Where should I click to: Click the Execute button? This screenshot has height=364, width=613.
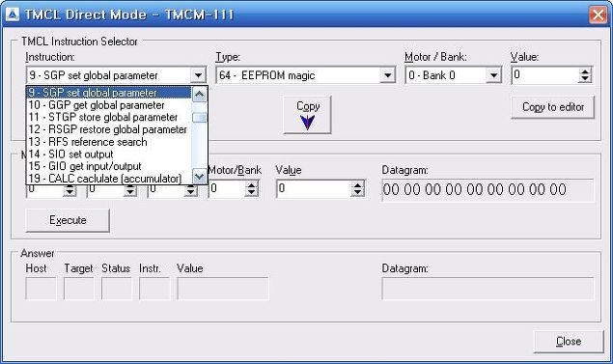[68, 220]
